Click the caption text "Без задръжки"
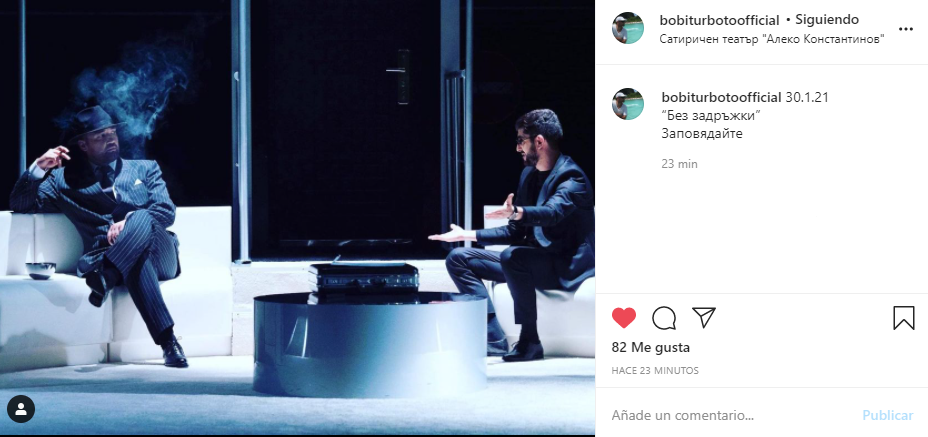Image resolution: width=928 pixels, height=437 pixels. pyautogui.click(x=711, y=115)
